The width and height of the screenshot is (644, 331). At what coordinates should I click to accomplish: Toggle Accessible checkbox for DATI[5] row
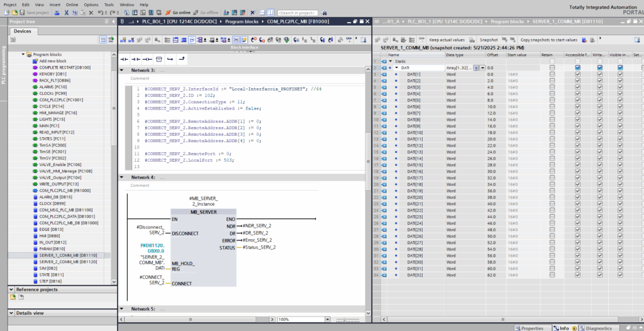point(578,100)
